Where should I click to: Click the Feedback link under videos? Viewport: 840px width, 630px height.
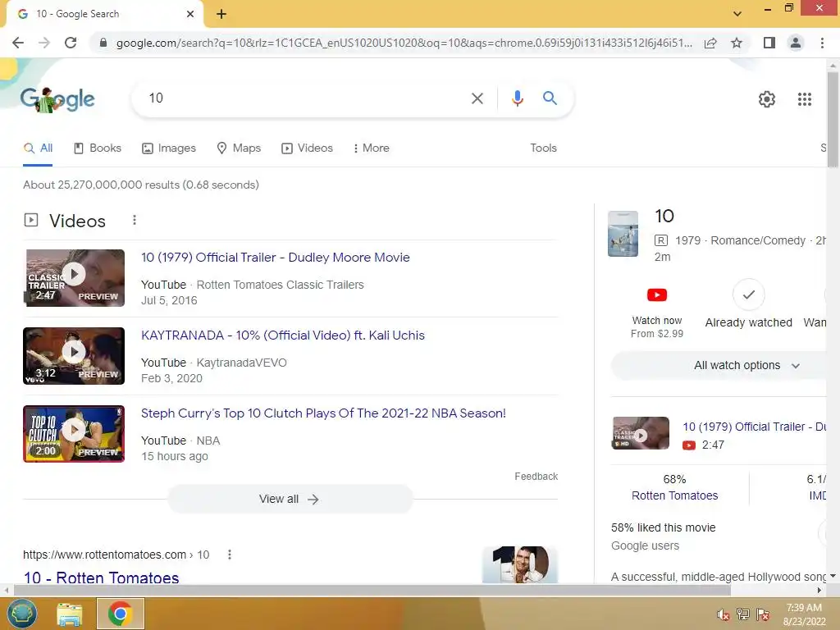click(536, 477)
